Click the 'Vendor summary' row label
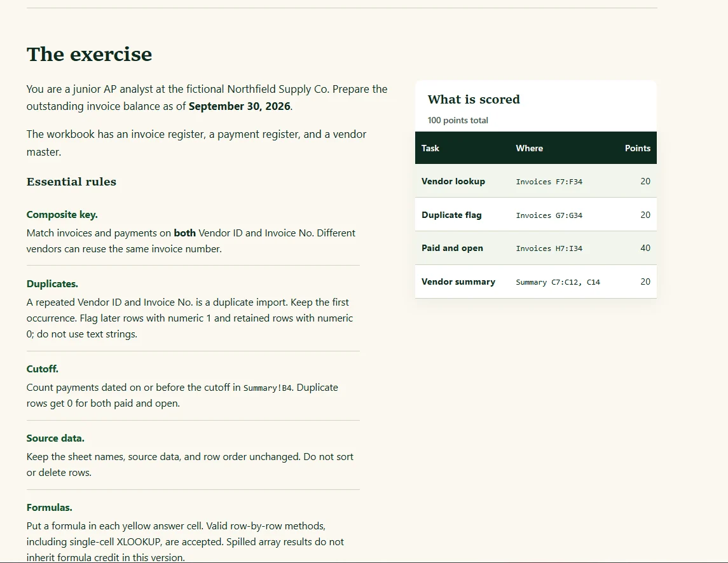 point(458,281)
